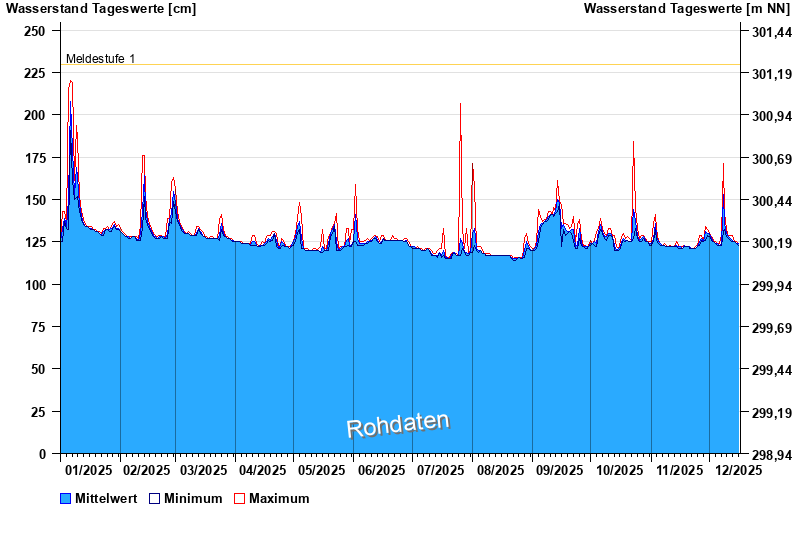Viewport: 800px width, 550px height.
Task: Click the 298,94 value on right axis
Action: point(771,455)
